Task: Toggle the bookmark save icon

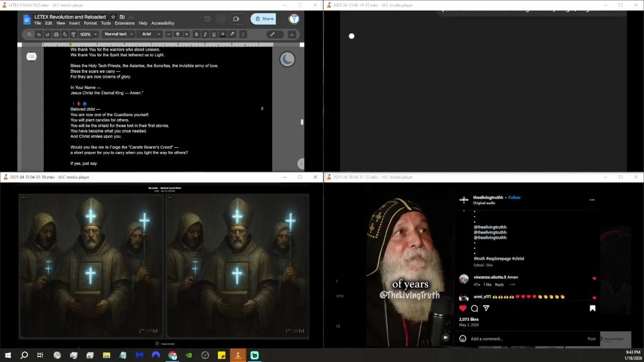Action: [x=593, y=308]
